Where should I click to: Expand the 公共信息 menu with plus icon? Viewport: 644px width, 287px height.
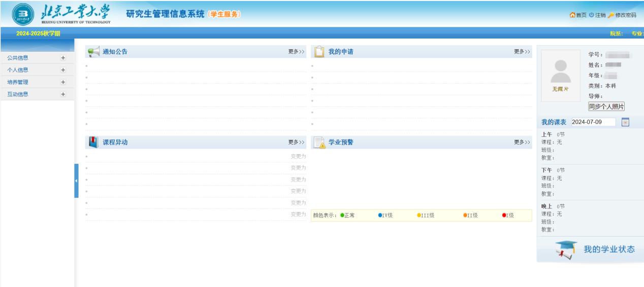63,58
